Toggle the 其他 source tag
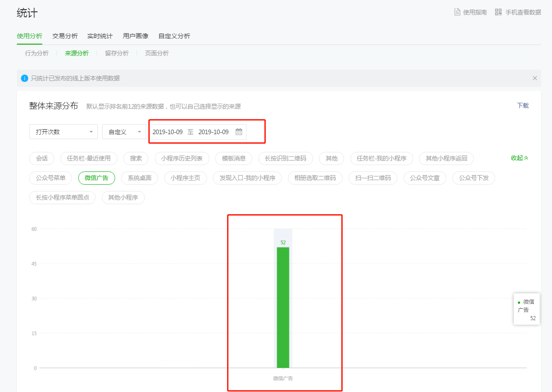552x392 pixels. [332, 158]
